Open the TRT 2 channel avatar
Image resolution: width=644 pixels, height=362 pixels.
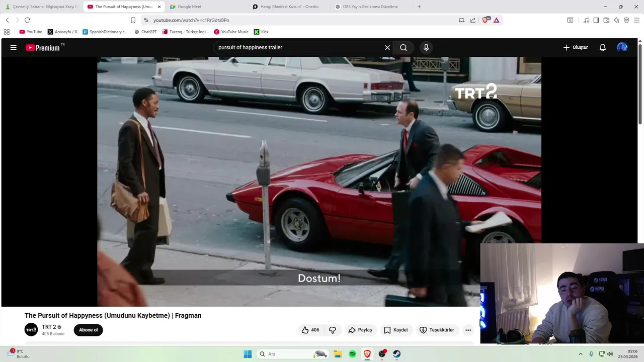click(x=31, y=330)
